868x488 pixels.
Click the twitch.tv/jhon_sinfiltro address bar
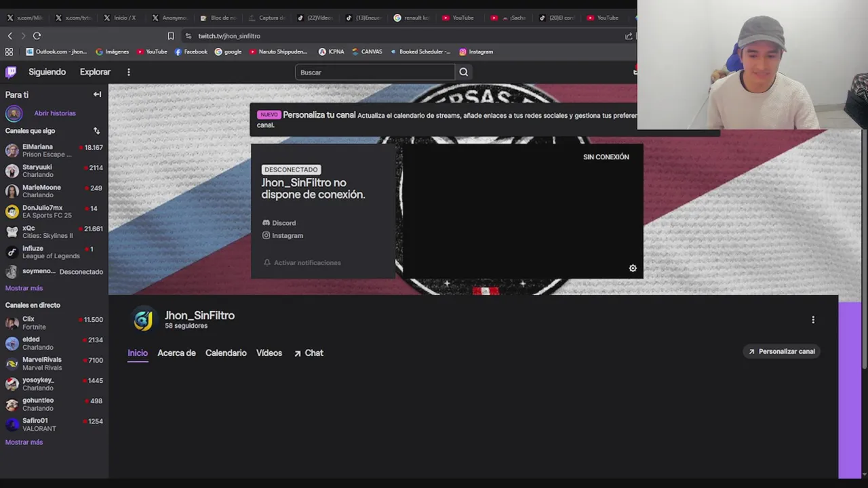(229, 36)
